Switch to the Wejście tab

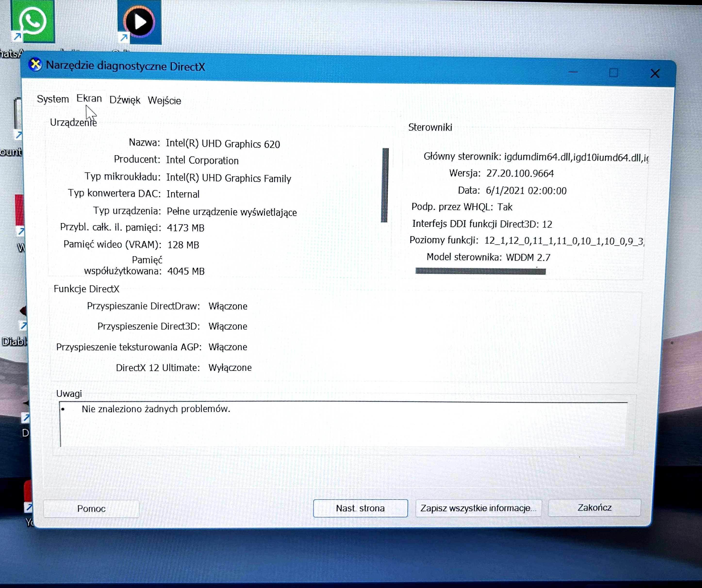pyautogui.click(x=165, y=101)
